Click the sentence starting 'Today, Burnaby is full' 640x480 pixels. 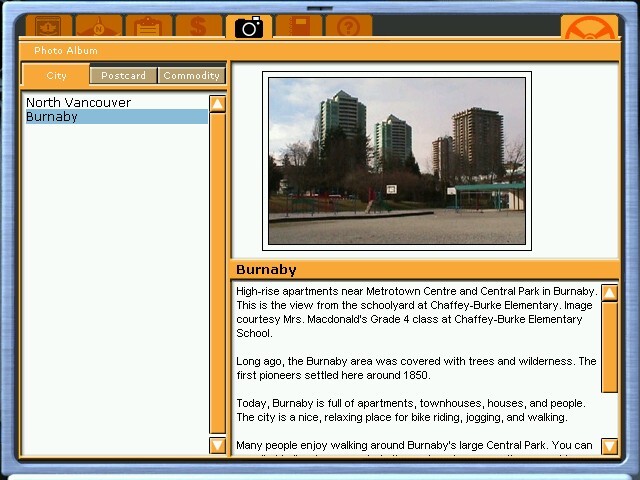411,403
